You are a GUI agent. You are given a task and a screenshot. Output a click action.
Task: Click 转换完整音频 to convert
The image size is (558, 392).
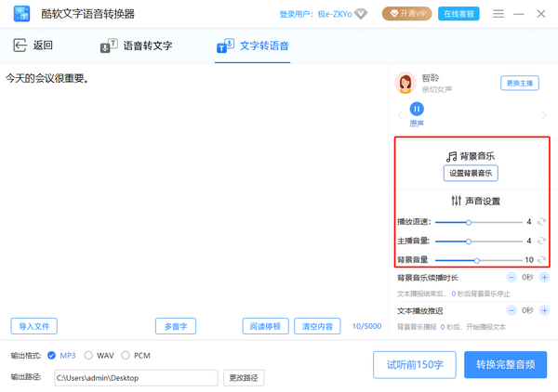click(x=505, y=365)
